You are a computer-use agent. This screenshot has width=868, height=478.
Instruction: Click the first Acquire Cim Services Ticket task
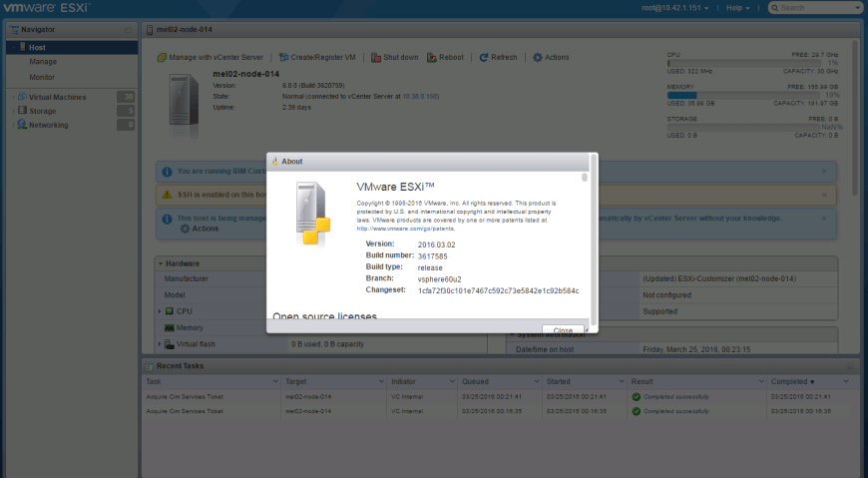point(185,396)
